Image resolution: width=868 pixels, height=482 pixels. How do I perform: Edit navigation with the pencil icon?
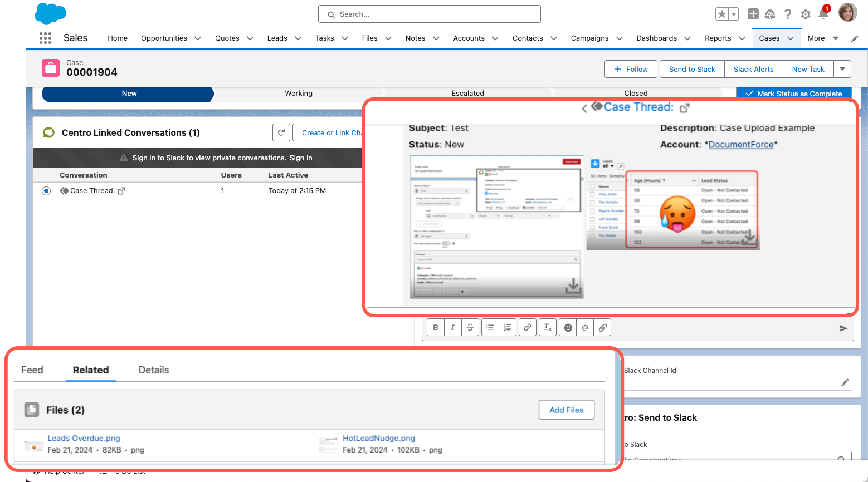point(855,38)
